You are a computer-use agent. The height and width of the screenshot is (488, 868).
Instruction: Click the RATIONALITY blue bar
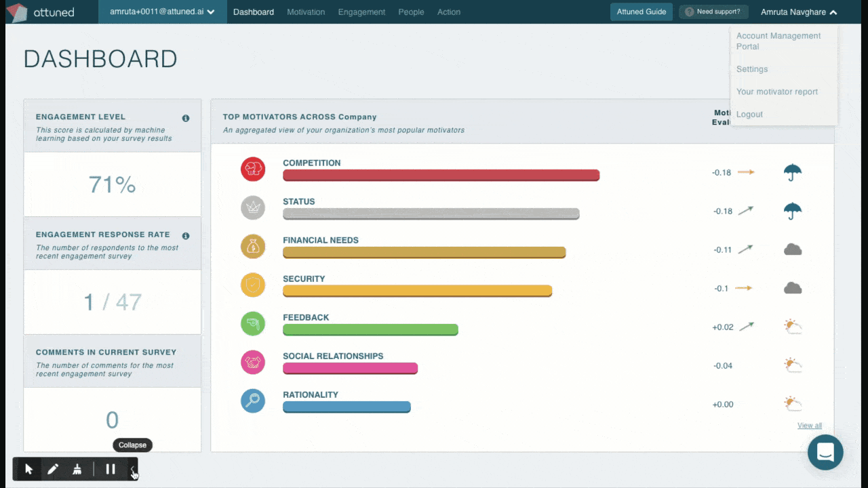tap(347, 407)
